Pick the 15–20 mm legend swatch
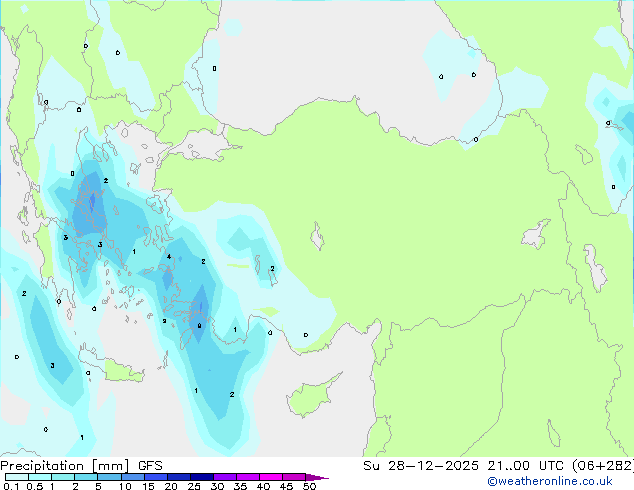Screen dimensions: 634x490 [155, 477]
